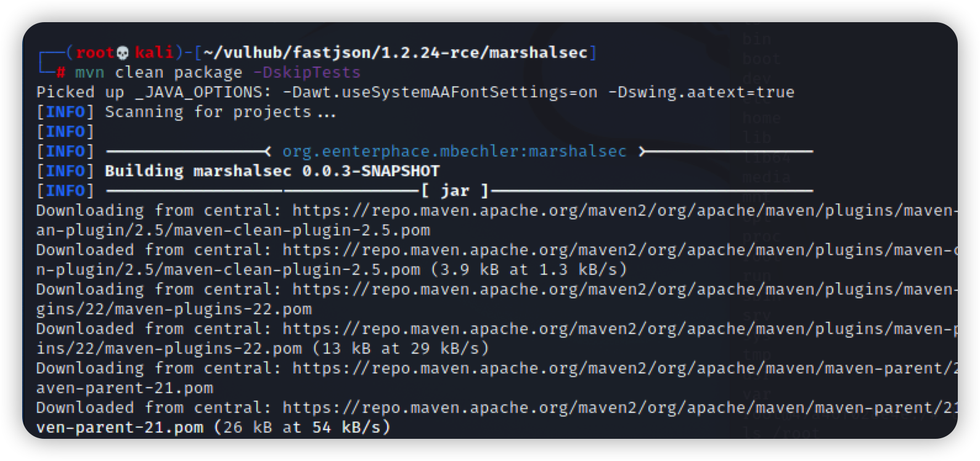This screenshot has height=461, width=980.
Task: Click '(13 kB at 29 kB/s)' text
Action: (401, 348)
